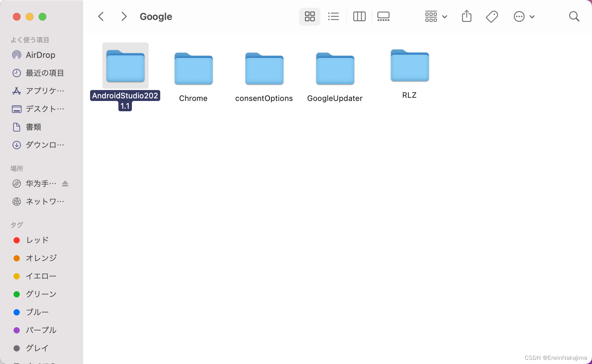Viewport: 592px width, 364px height.
Task: Click the 場所 section header
Action: (x=17, y=168)
